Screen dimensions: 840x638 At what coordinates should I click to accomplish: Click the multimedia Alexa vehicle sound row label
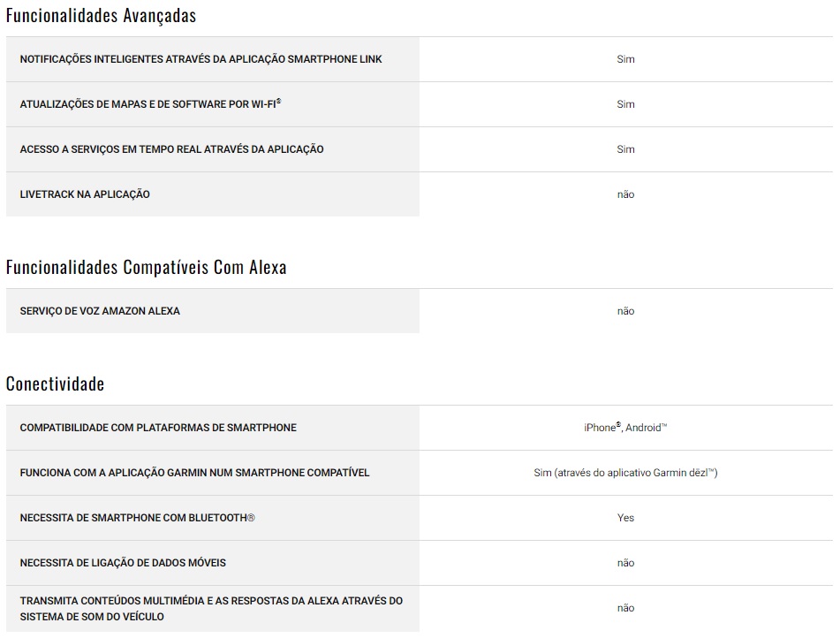coord(211,608)
